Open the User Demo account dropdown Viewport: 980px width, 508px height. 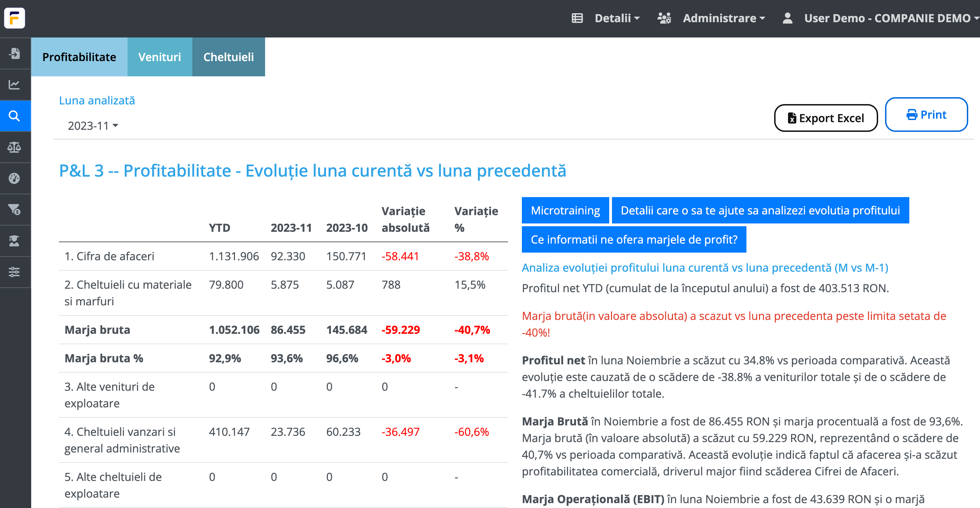coord(886,18)
